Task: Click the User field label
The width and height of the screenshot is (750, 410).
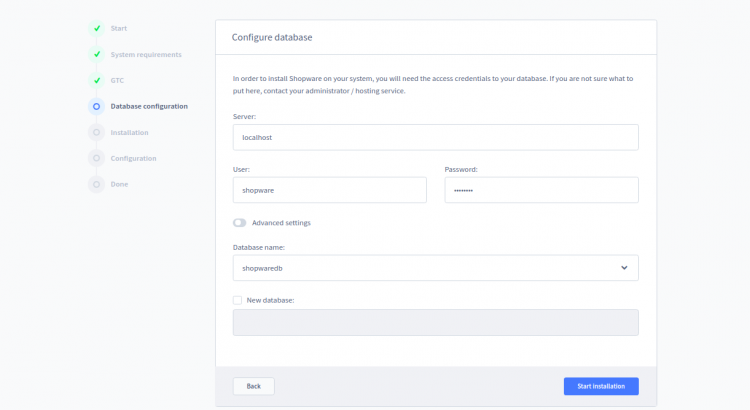Action: tap(241, 169)
